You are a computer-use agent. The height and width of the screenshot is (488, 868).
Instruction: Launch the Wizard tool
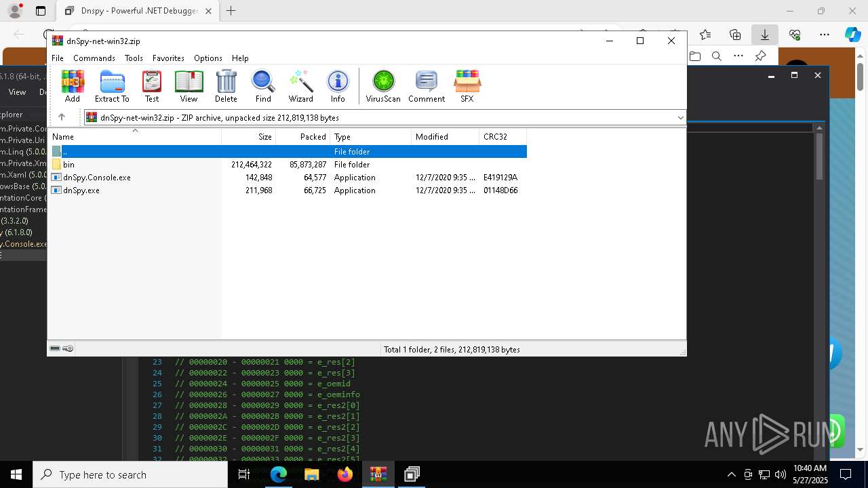coord(300,86)
